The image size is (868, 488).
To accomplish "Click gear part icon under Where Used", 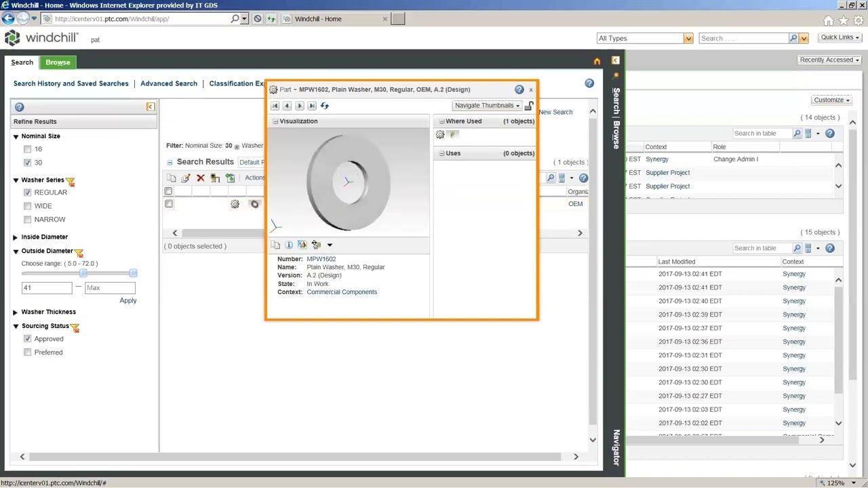I will 440,135.
